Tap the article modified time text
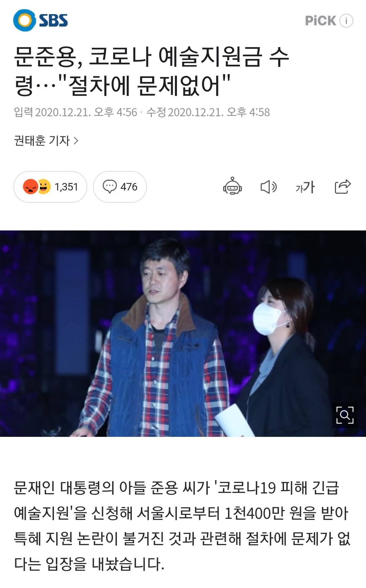This screenshot has height=588, width=366. [x=208, y=112]
